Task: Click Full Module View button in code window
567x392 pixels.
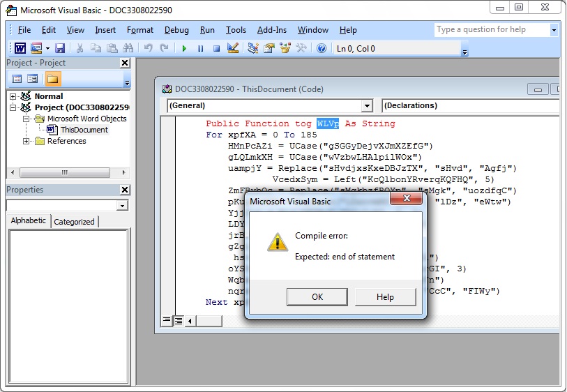Action: click(179, 320)
